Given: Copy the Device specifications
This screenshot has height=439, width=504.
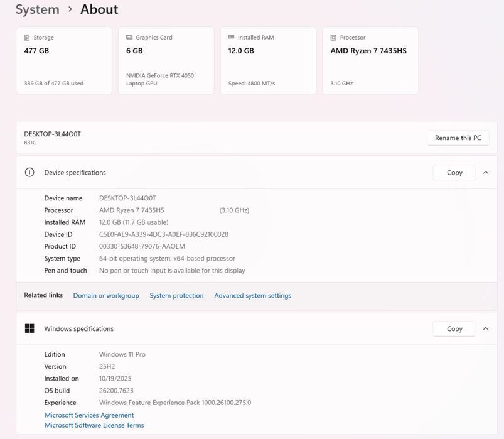Looking at the screenshot, I should (454, 173).
